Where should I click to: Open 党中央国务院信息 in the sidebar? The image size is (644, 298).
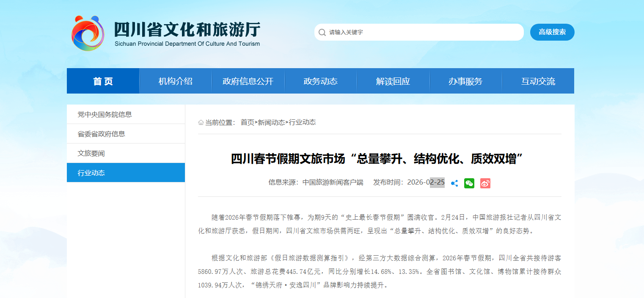point(105,114)
